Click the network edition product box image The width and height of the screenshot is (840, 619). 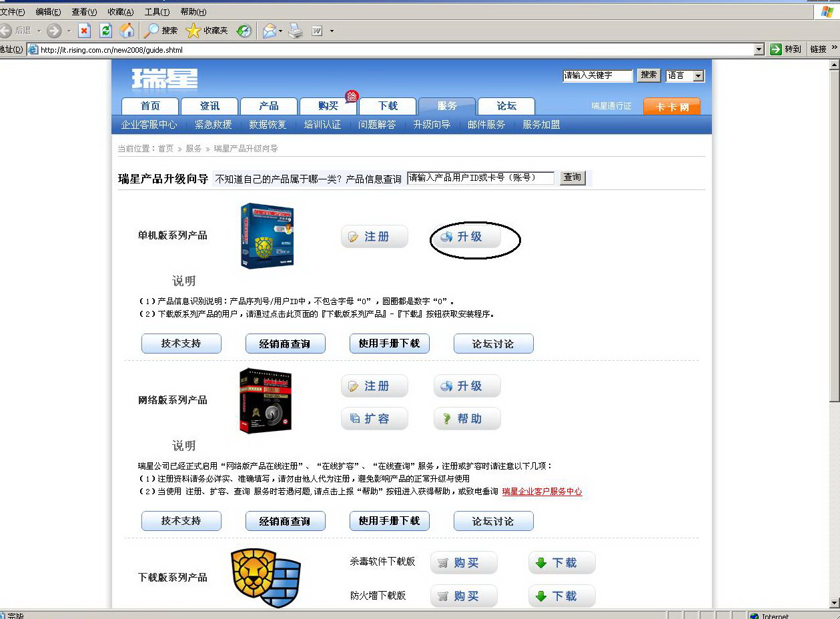point(266,400)
